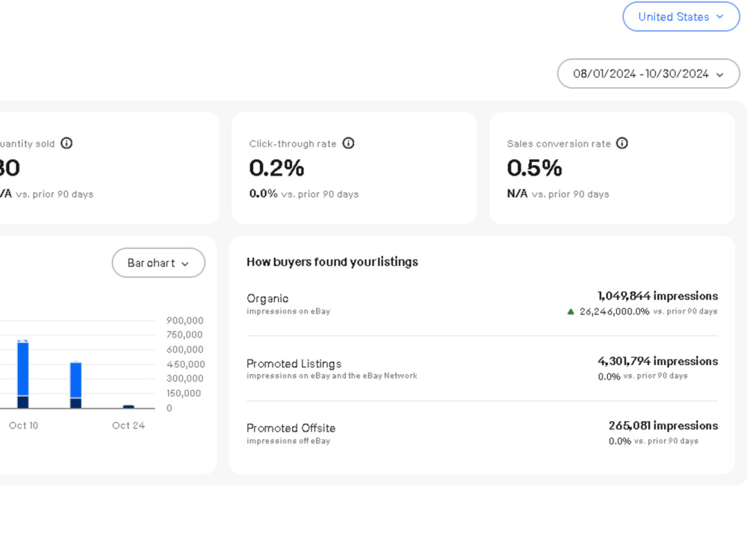The width and height of the screenshot is (747, 560).
Task: Open the United States country dropdown
Action: [x=681, y=16]
